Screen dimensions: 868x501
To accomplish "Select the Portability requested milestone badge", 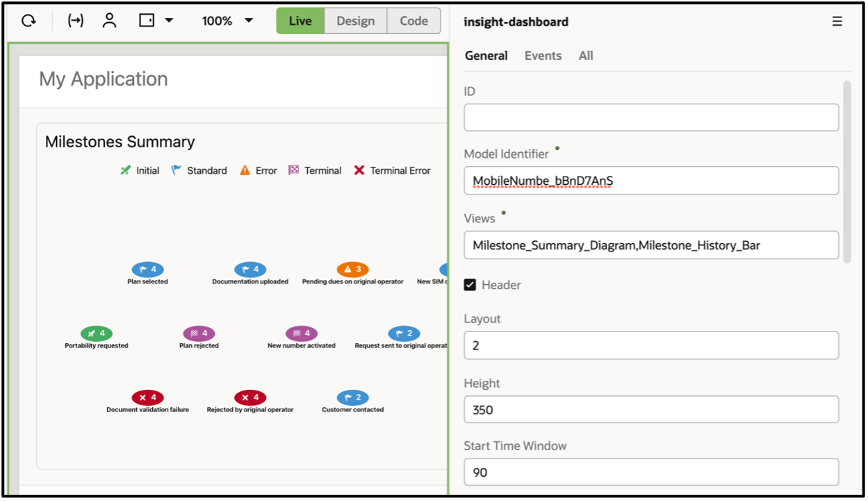I will click(x=96, y=333).
